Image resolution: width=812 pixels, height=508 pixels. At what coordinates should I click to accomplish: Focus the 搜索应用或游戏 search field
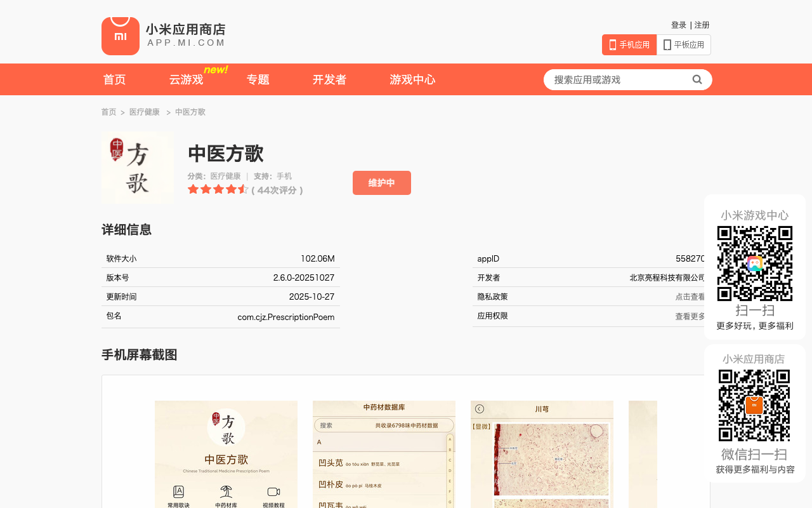pyautogui.click(x=619, y=79)
